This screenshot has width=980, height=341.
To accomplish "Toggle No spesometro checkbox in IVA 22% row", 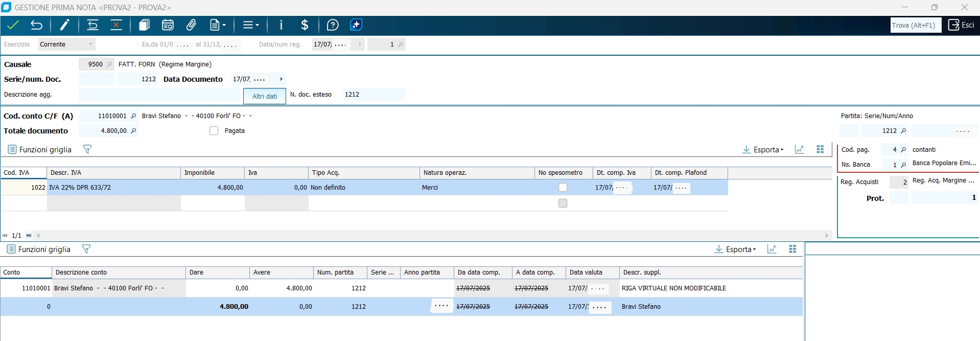I will [x=563, y=188].
